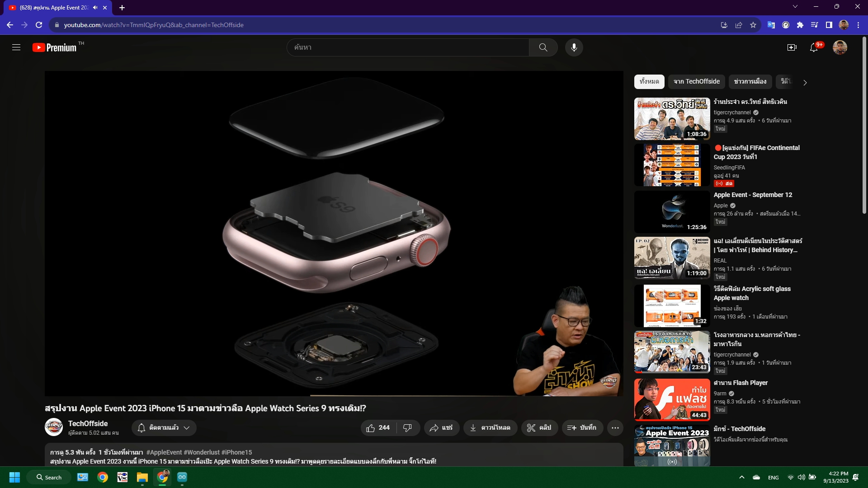Open the tigercrychannel name under ร้านประจำ
The width and height of the screenshot is (868, 488).
[x=732, y=113]
